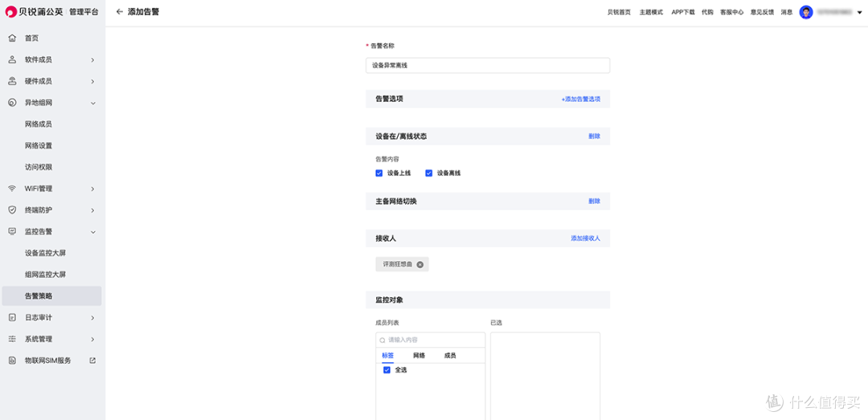Viewport: 868px width, 420px height.
Task: Click the 首页 home icon in sidebar
Action: 12,39
